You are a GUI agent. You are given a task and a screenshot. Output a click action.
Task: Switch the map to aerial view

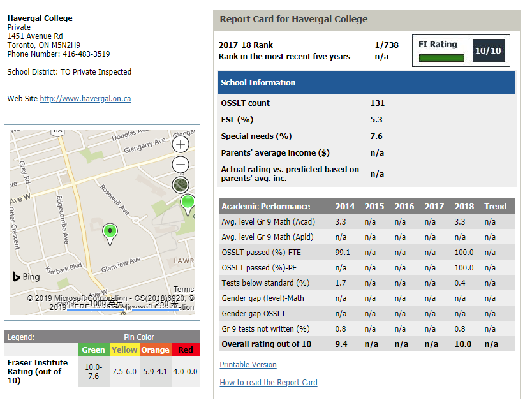[x=181, y=185]
